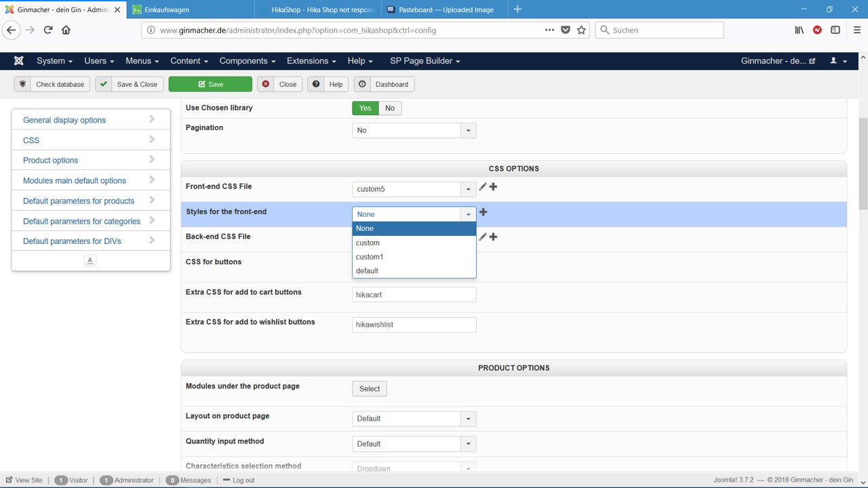Open the Help menu in the admin bar
The width and height of the screenshot is (868, 488).
pos(360,61)
